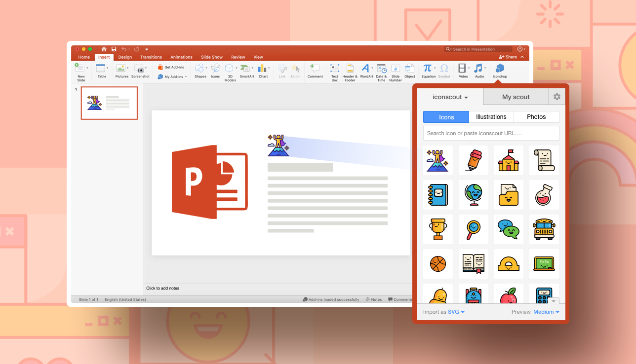Select the school bus icon
This screenshot has width=636, height=364.
544,229
